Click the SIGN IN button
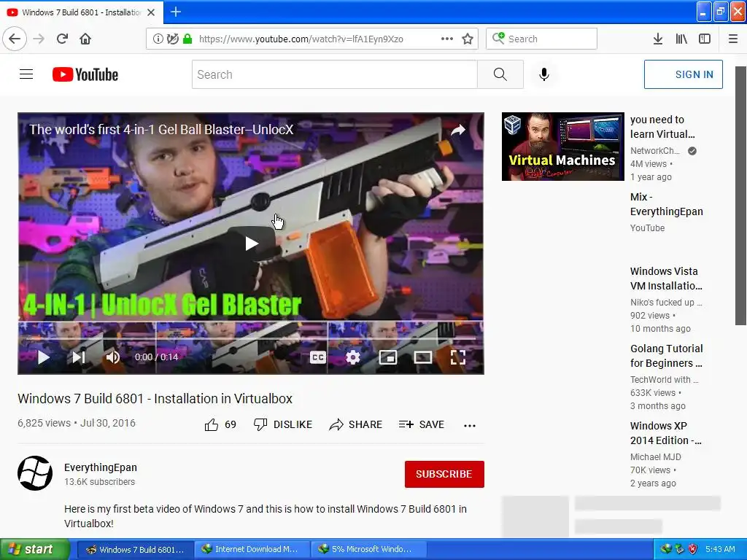Viewport: 747px width, 560px height. [683, 74]
